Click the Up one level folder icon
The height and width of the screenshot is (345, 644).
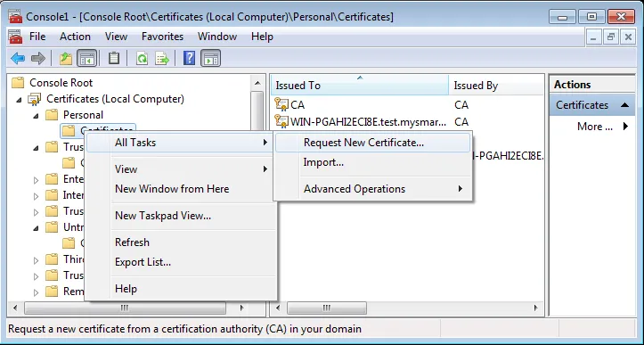[66, 58]
